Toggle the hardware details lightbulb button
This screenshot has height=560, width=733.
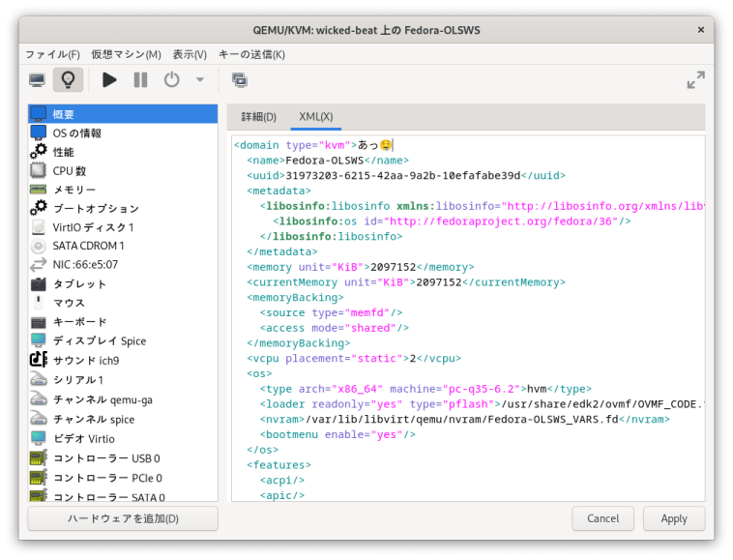(68, 80)
